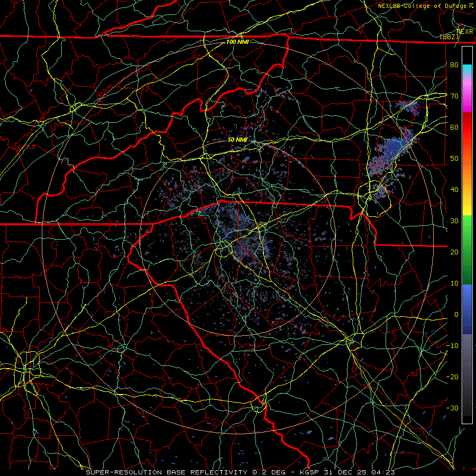The height and width of the screenshot is (476, 476).
Task: Select the -30 value on the dBZ scale
Action: point(453,408)
